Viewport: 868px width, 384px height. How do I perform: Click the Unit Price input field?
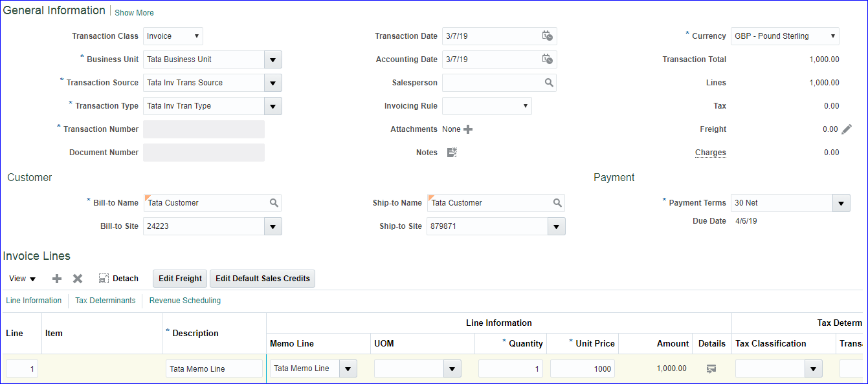(x=583, y=368)
